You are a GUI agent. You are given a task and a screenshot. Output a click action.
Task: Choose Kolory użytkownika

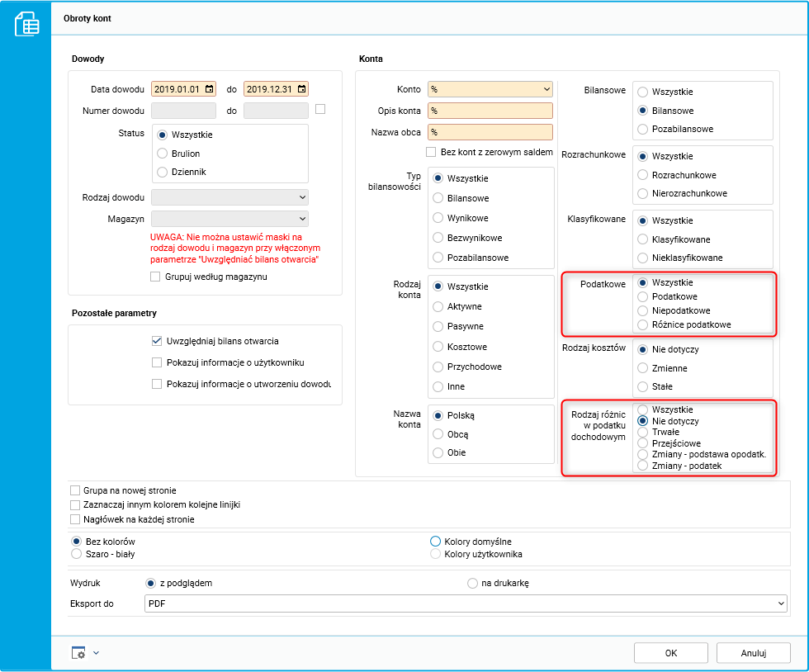coord(436,554)
